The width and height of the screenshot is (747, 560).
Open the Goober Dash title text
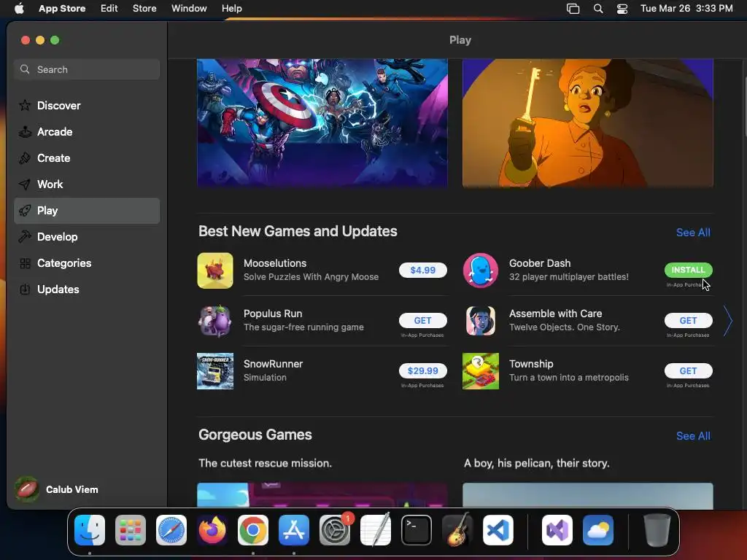540,263
